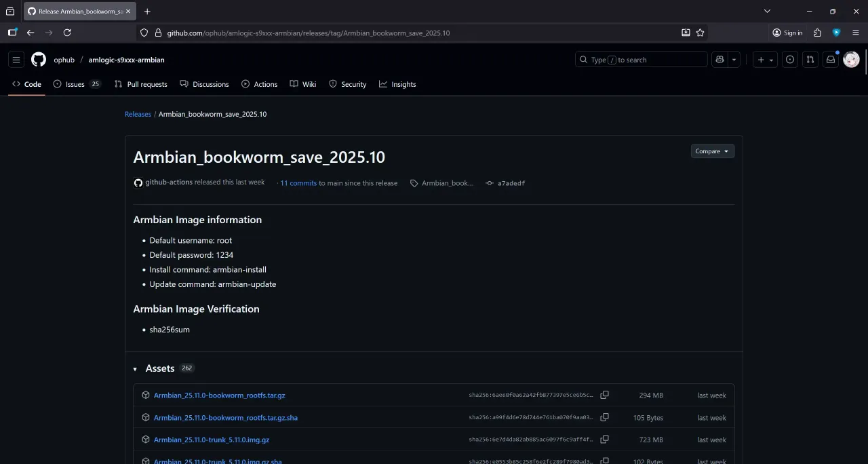Open the Pull requests icon in header
The height and width of the screenshot is (464, 868).
(810, 60)
